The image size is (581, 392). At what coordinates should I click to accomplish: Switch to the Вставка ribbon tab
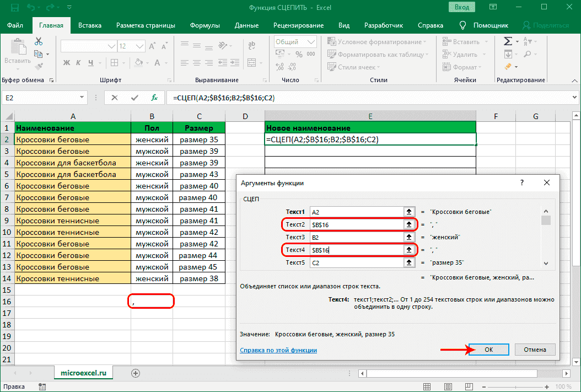click(x=90, y=25)
